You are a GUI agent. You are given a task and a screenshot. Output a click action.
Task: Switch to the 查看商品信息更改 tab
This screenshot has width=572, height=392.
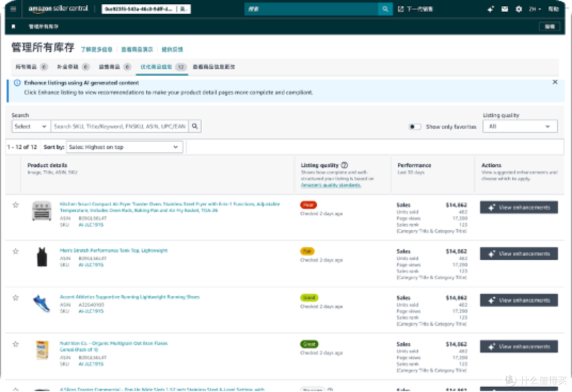point(214,67)
